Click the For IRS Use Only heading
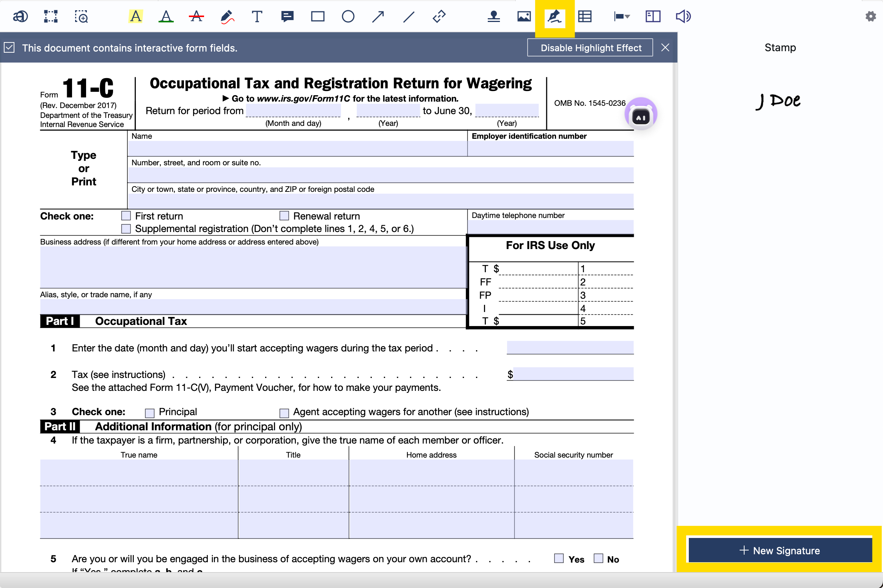Screen dimensions: 883x588 click(x=550, y=245)
